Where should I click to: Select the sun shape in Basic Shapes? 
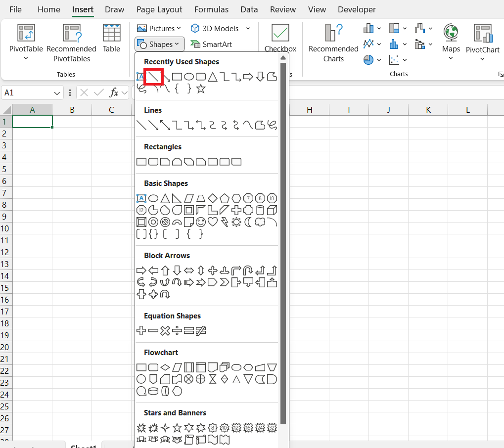(236, 222)
